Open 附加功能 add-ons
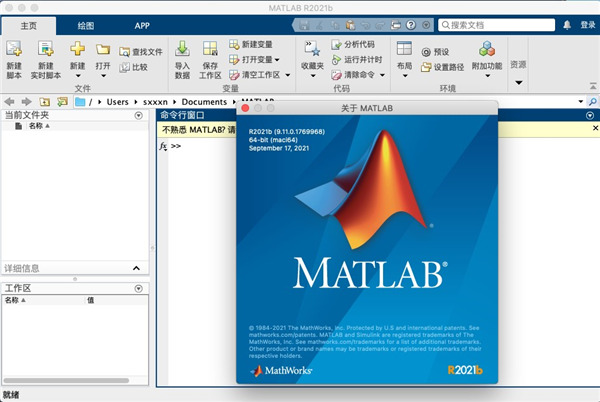 [x=487, y=55]
